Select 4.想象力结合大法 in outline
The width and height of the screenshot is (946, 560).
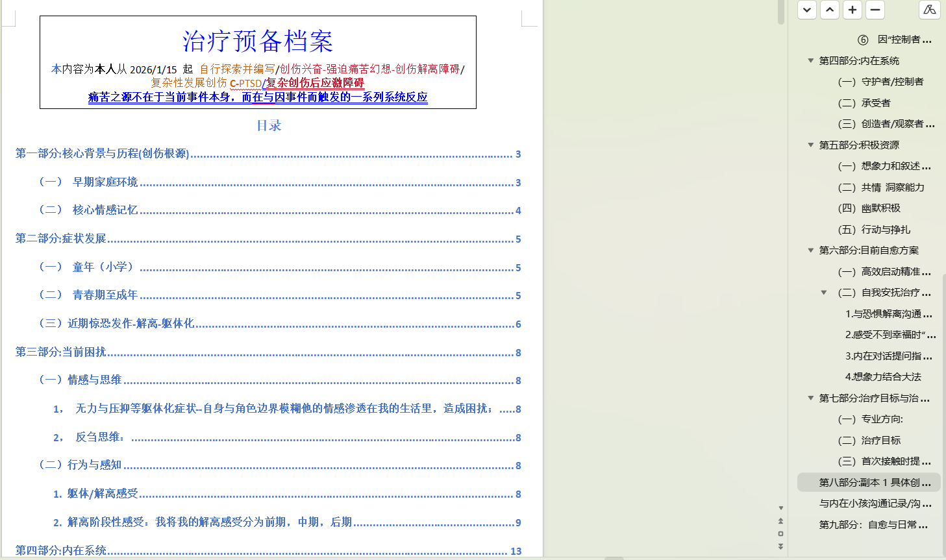click(883, 377)
